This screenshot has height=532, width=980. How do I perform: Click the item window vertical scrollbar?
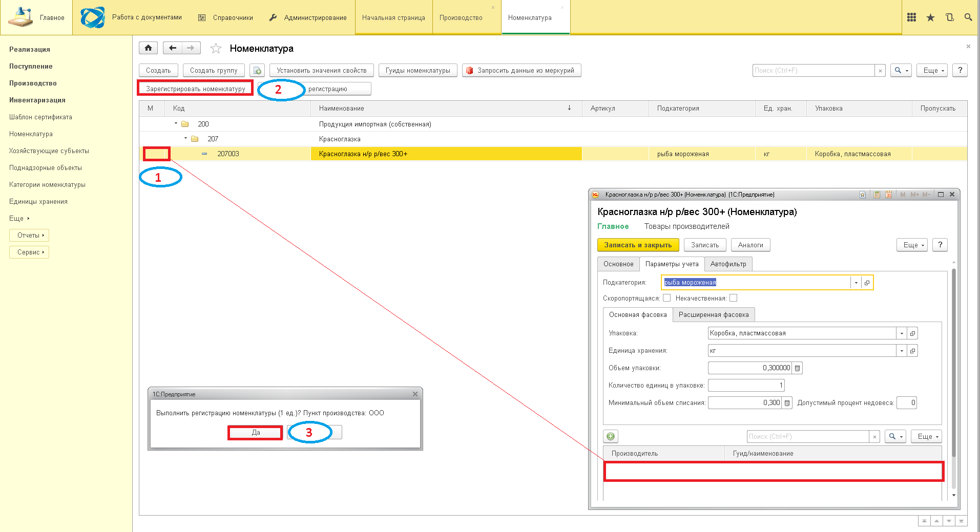coord(954,363)
